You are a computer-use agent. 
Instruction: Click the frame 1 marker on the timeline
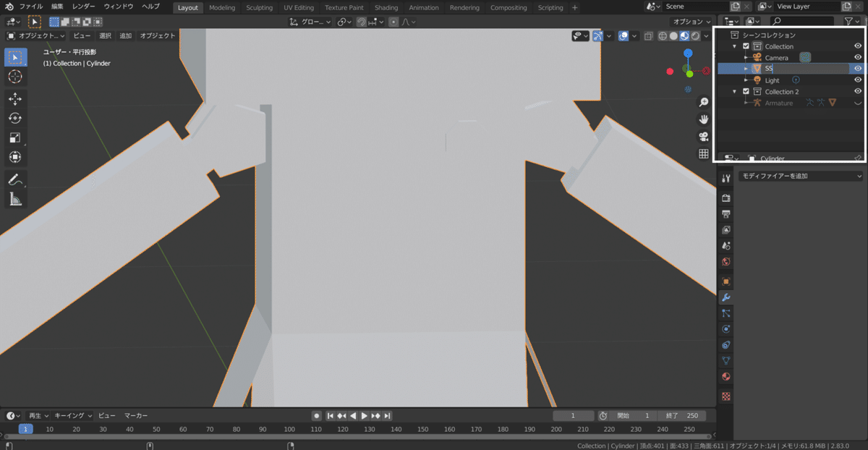[x=25, y=429]
